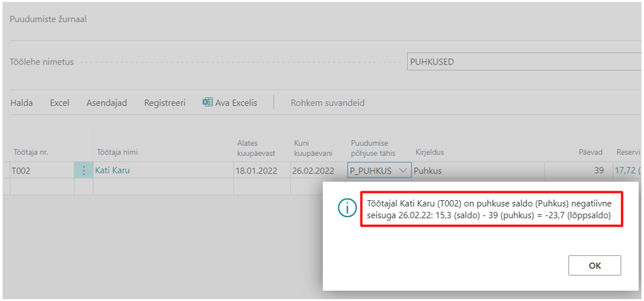Open the Excel menu item

click(60, 103)
